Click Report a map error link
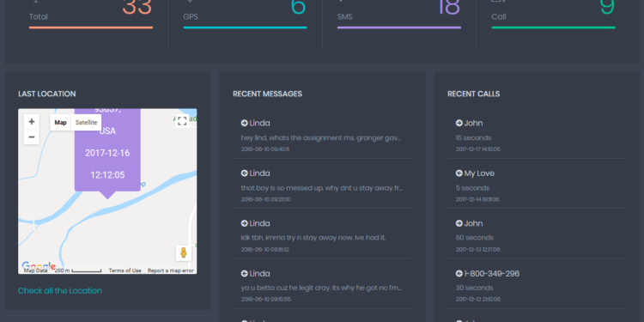The width and height of the screenshot is (644, 322). tap(171, 270)
